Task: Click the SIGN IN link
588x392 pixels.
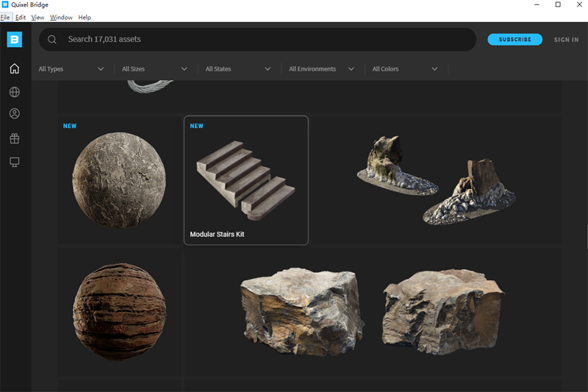Action: pos(566,40)
